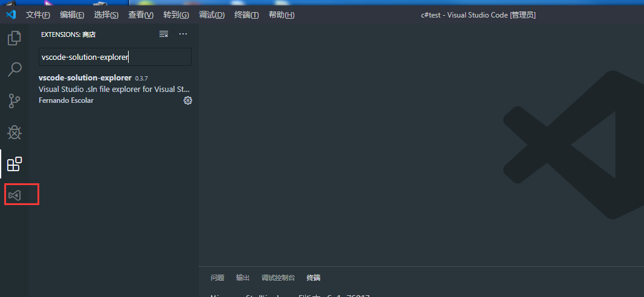
Task: Open the Explorer view in activity bar
Action: click(x=14, y=38)
